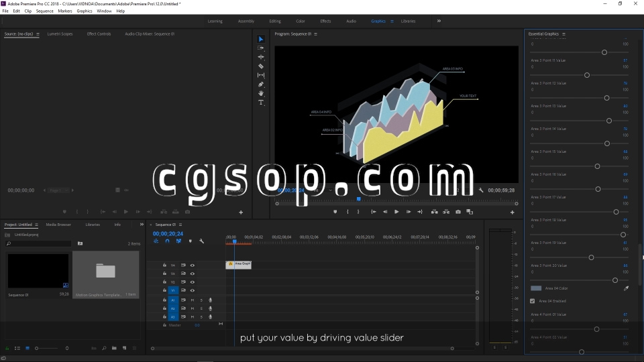Open Graphics workspace menu icon

392,21
